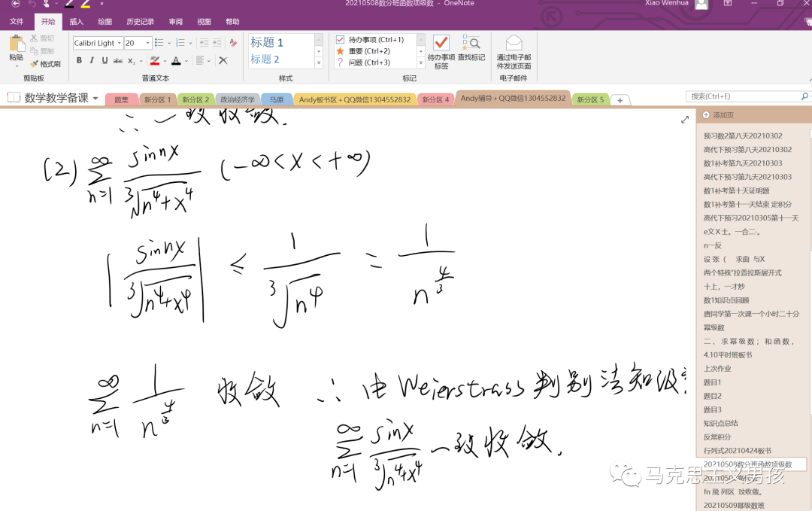812x511 pixels.
Task: Apply Italic formatting
Action: 92,61
